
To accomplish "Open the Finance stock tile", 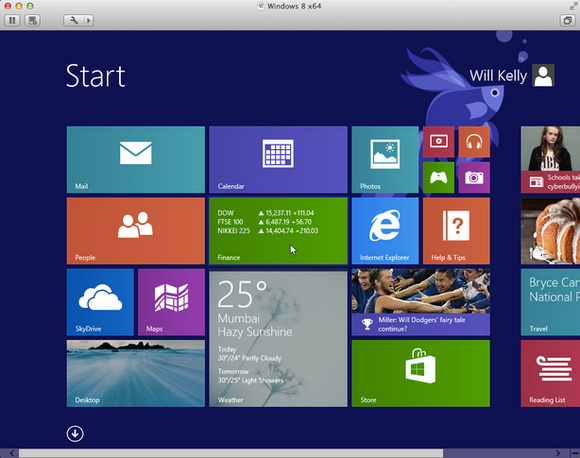I will coord(278,231).
